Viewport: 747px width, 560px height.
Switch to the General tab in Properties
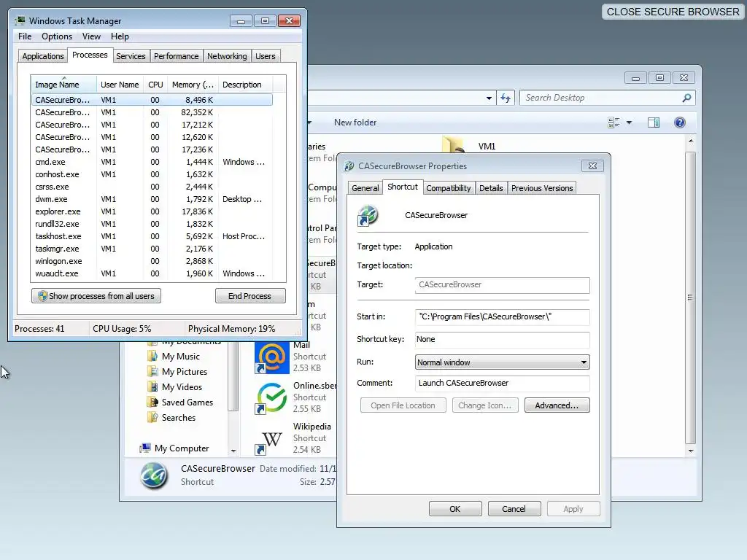coord(365,188)
